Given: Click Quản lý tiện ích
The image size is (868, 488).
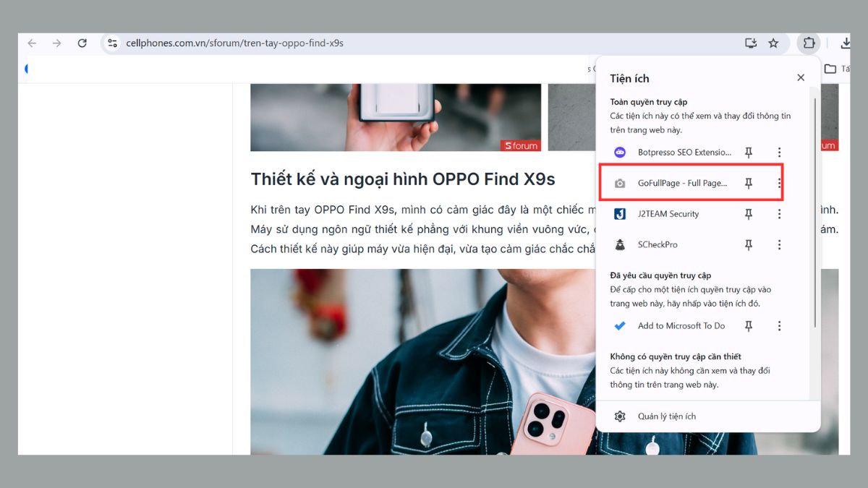Looking at the screenshot, I should pos(667,416).
